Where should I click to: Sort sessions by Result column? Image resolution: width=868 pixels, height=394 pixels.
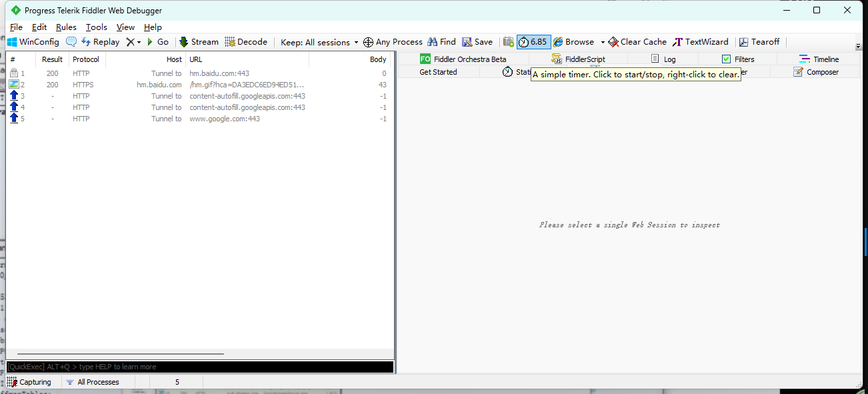click(x=52, y=59)
